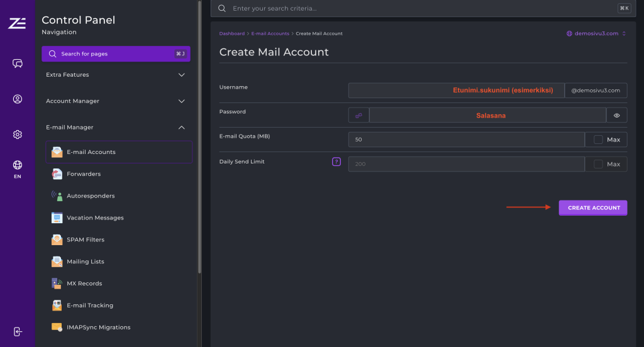
Task: Open SPAM Filters in the sidebar
Action: click(x=86, y=240)
